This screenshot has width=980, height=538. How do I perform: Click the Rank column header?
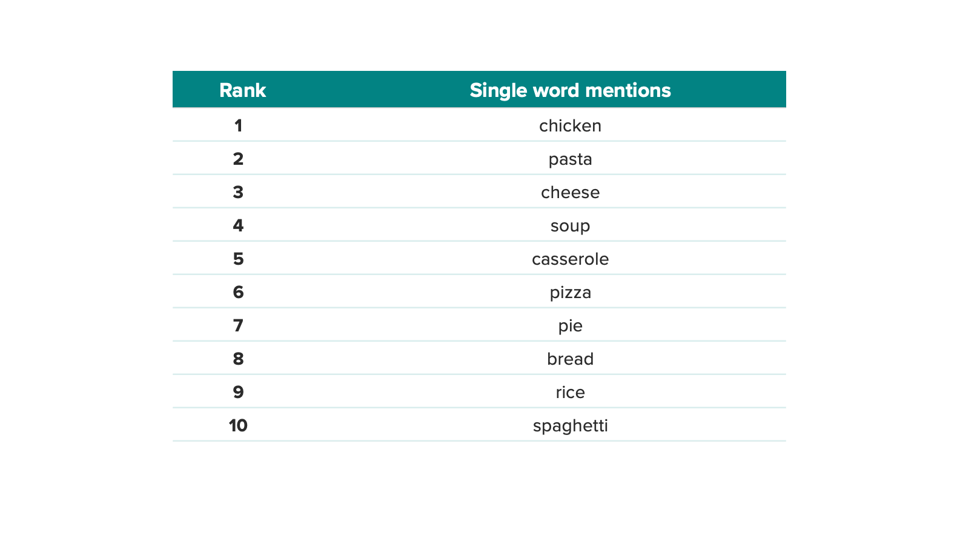242,90
